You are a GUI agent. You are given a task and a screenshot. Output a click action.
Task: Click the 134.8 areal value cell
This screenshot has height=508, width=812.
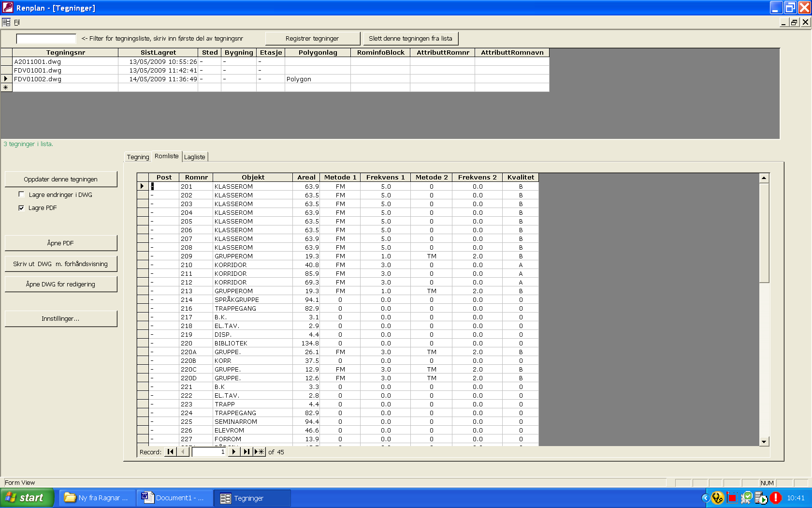click(306, 343)
